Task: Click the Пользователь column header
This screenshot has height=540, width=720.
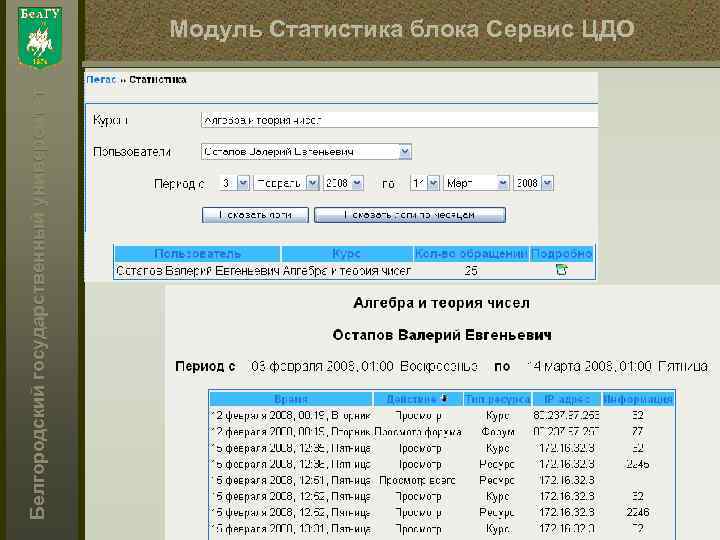Action: [x=197, y=253]
